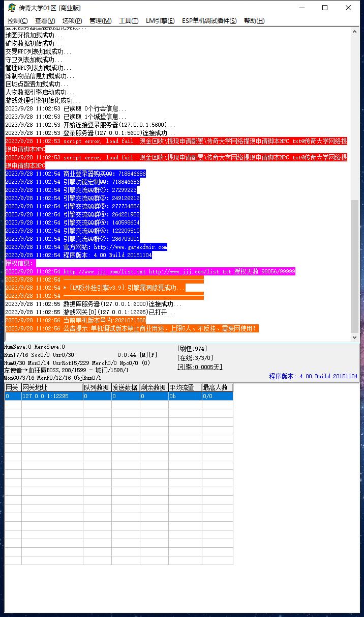Click the blue 程序版本 label in status area
This screenshot has width=364, height=617.
313,376
